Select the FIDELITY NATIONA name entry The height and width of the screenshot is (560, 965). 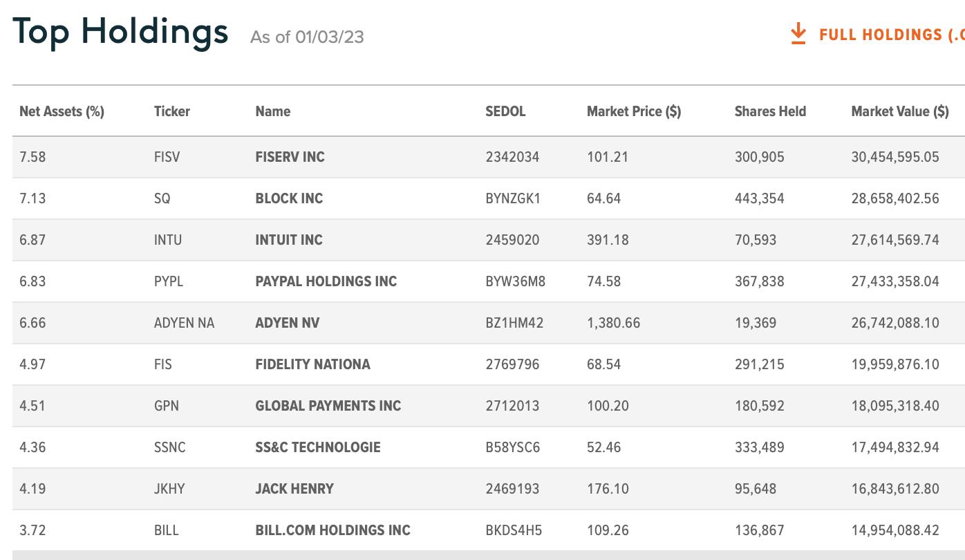313,364
